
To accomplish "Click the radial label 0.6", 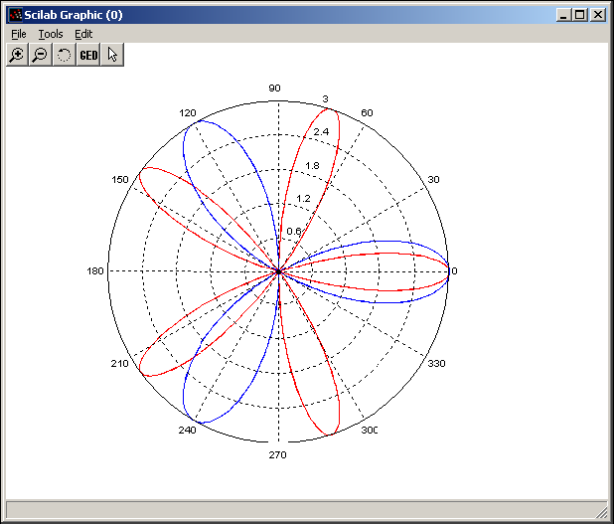I will (294, 231).
